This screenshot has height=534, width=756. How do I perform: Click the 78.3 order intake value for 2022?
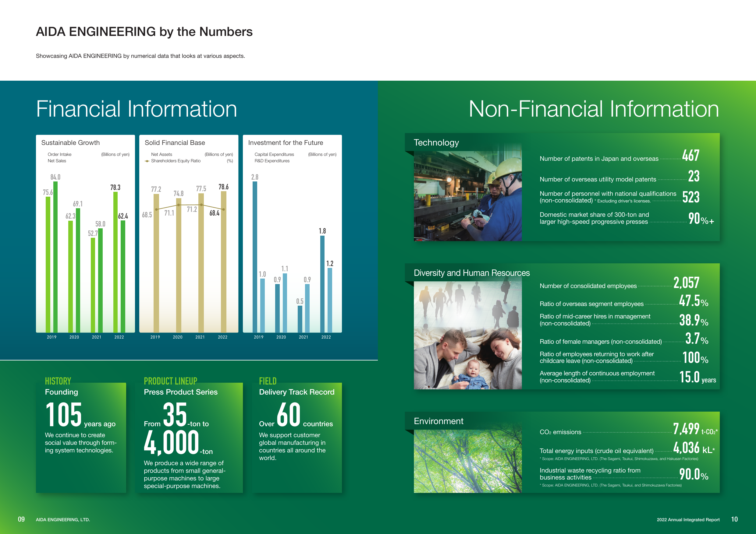(115, 188)
